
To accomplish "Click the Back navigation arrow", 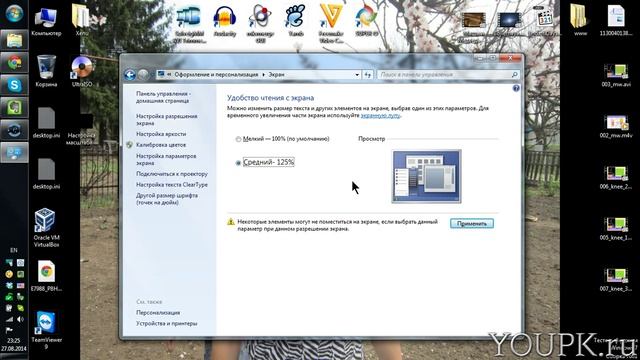I will pos(130,75).
